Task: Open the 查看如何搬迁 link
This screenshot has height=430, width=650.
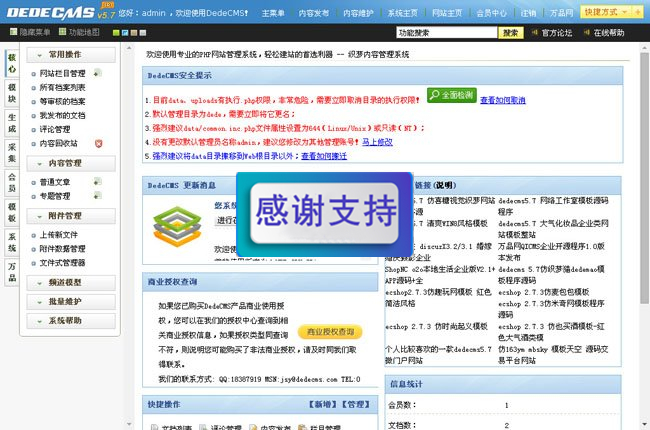Action: pos(324,156)
